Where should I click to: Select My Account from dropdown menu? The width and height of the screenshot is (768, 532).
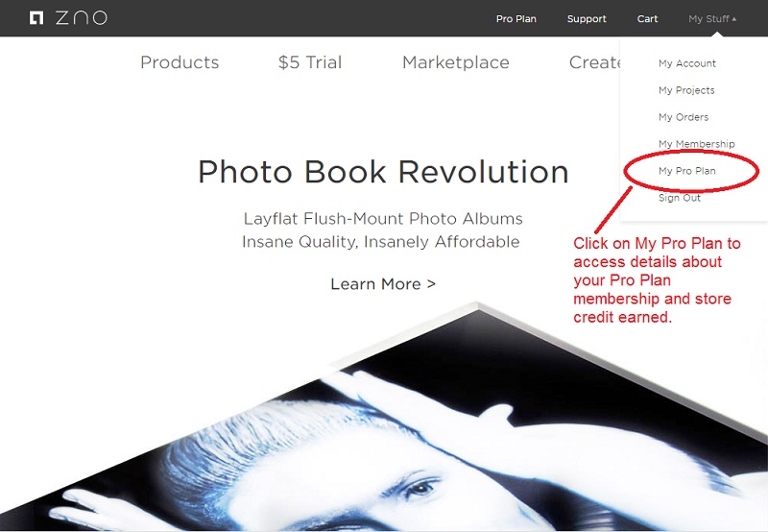click(686, 63)
